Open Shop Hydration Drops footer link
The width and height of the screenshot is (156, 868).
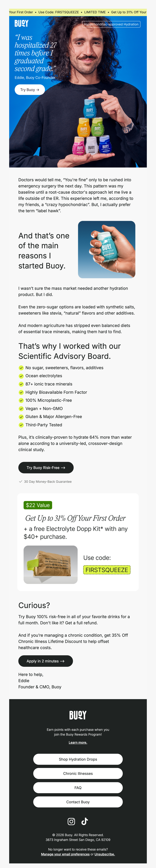pos(78,759)
